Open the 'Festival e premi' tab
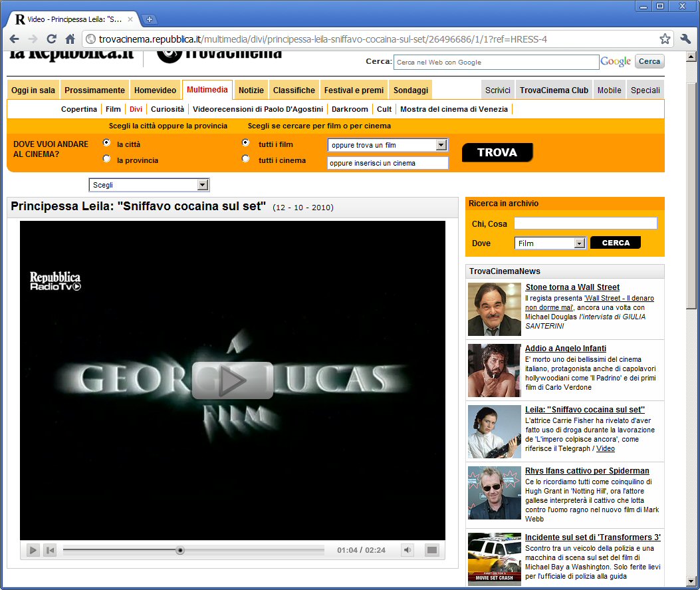Viewport: 700px width, 590px height. tap(354, 90)
